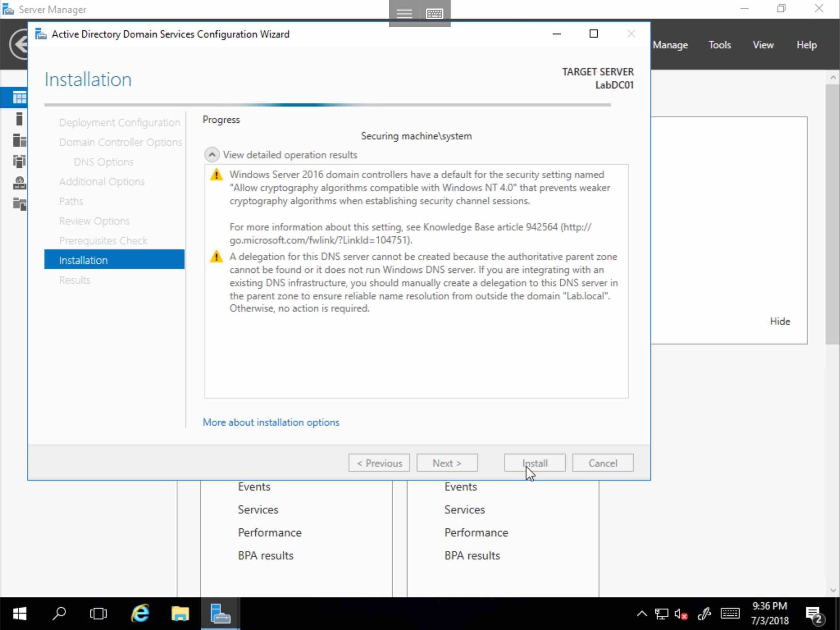Image resolution: width=840 pixels, height=630 pixels.
Task: Select Additional Options step
Action: pyautogui.click(x=102, y=181)
